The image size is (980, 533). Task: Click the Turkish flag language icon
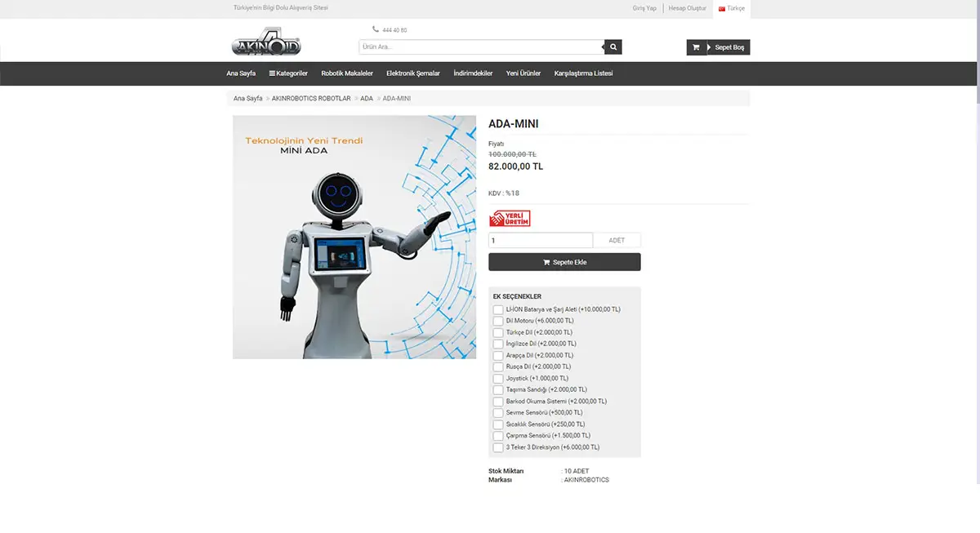tap(722, 8)
